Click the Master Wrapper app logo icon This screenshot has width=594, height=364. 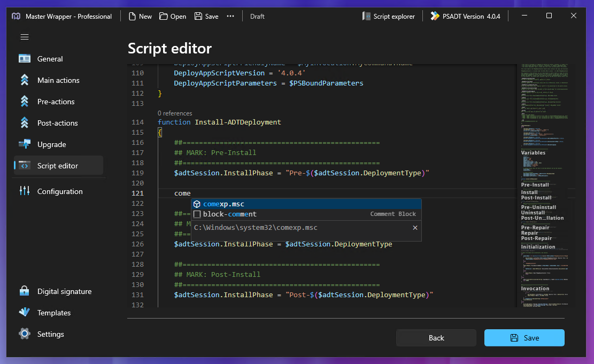point(16,16)
